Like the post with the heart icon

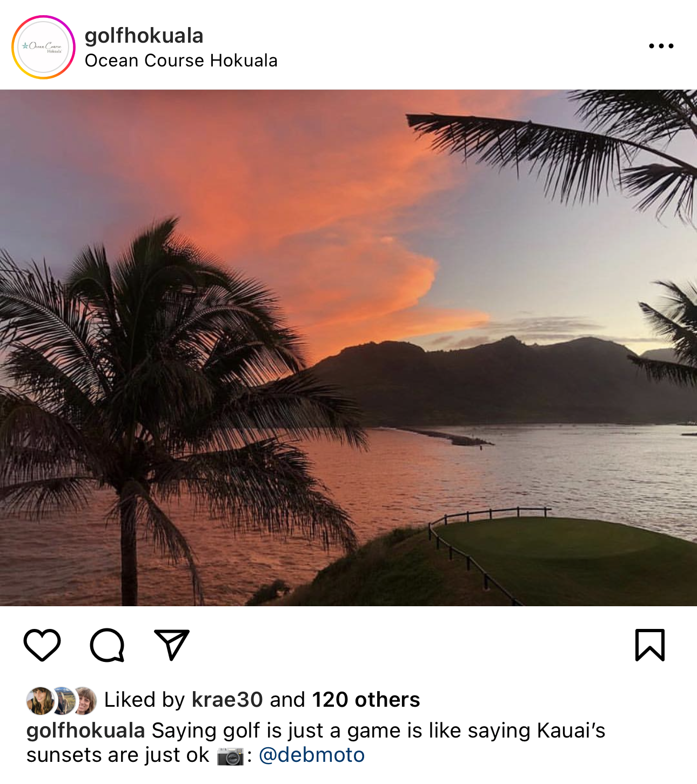(42, 645)
